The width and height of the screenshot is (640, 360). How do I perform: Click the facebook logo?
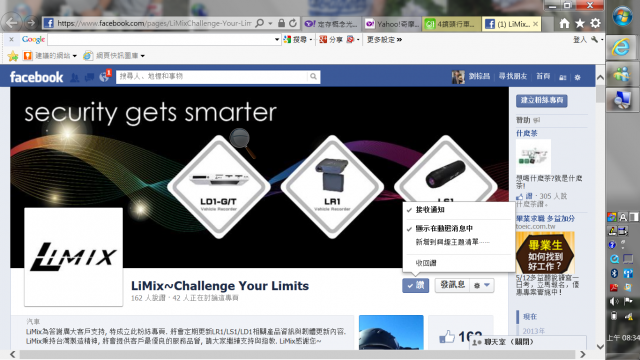point(36,77)
